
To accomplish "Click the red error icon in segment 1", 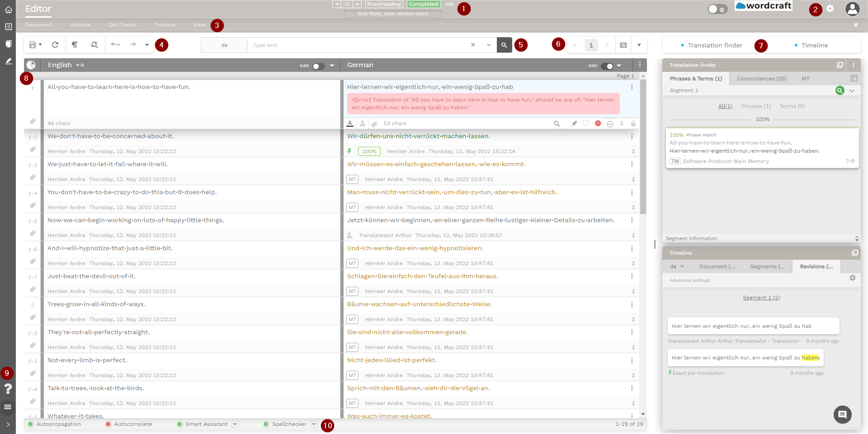I will coord(598,123).
